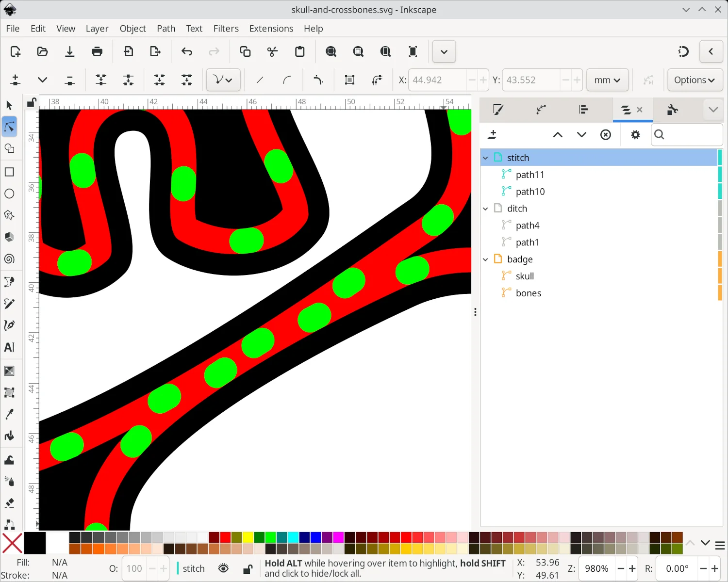Open the File menu
The width and height of the screenshot is (728, 582).
click(13, 29)
